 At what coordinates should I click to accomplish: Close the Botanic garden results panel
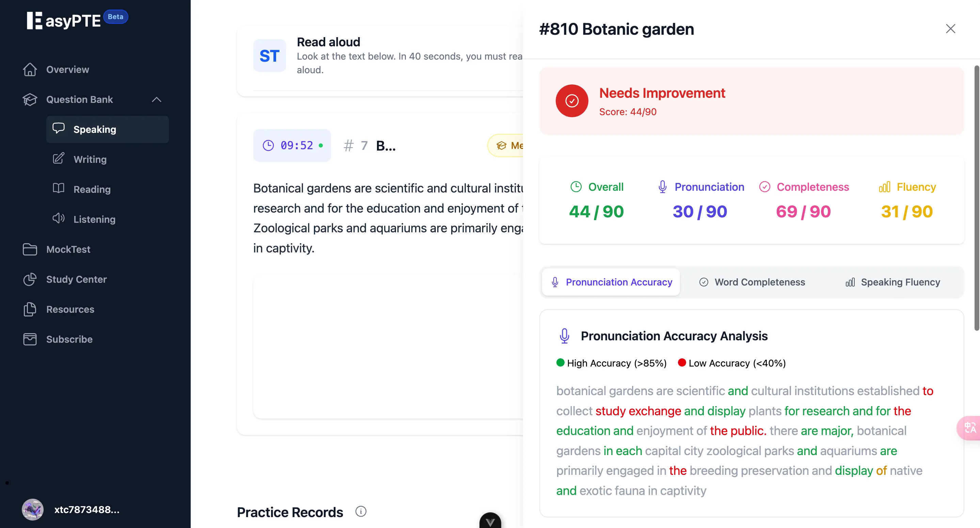coord(950,29)
